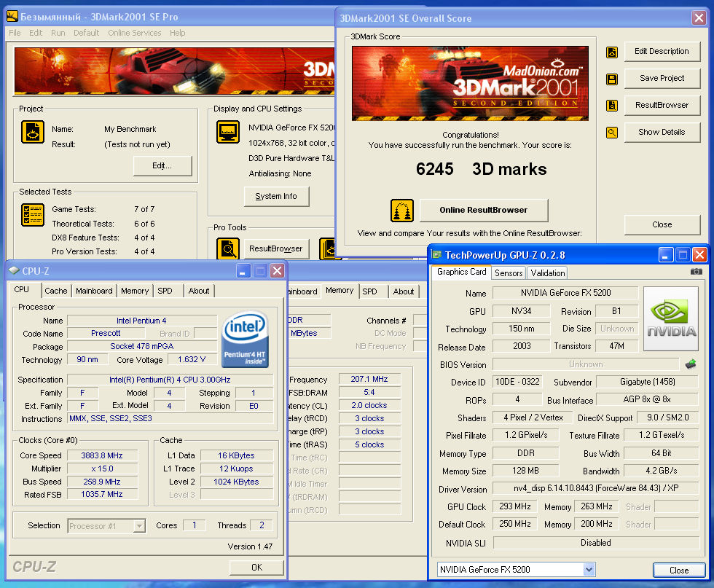Open the Default menu in 3DMark2001
The image size is (714, 588).
tap(86, 33)
